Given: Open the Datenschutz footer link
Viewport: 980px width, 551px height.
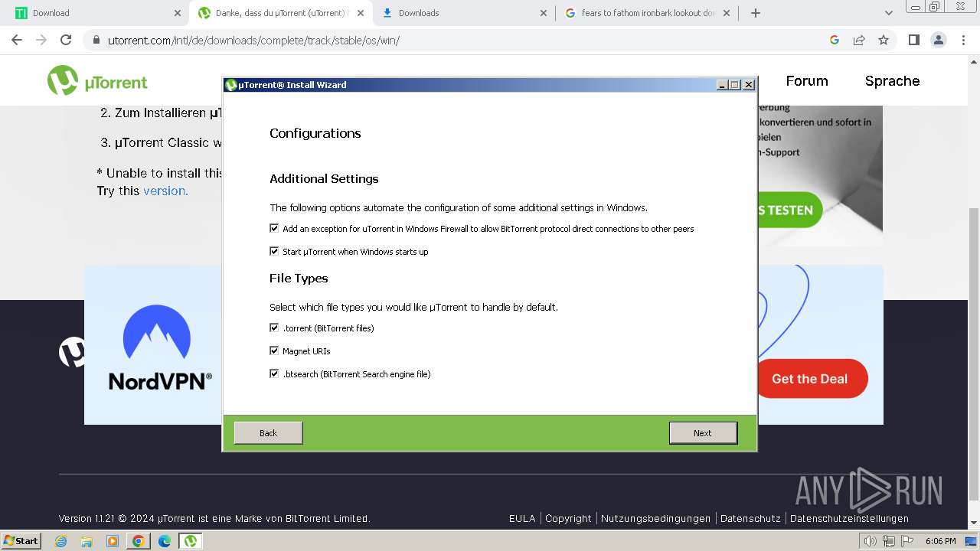Looking at the screenshot, I should (750, 518).
